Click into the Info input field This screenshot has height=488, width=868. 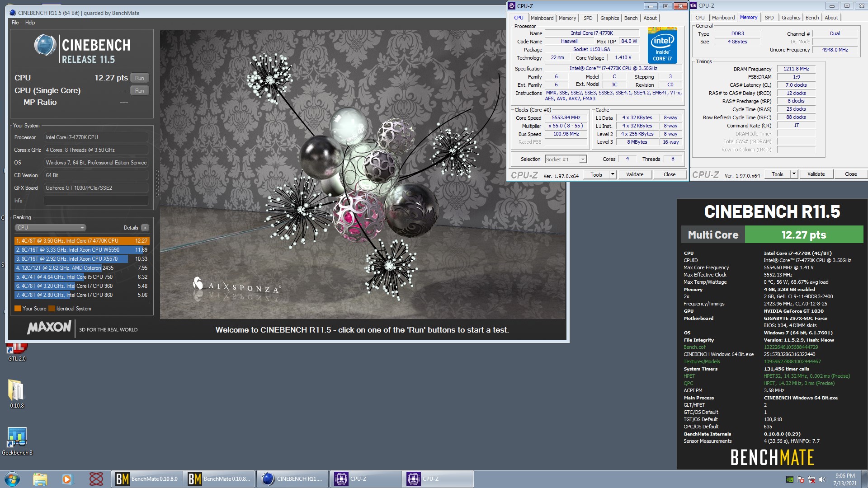pos(96,201)
